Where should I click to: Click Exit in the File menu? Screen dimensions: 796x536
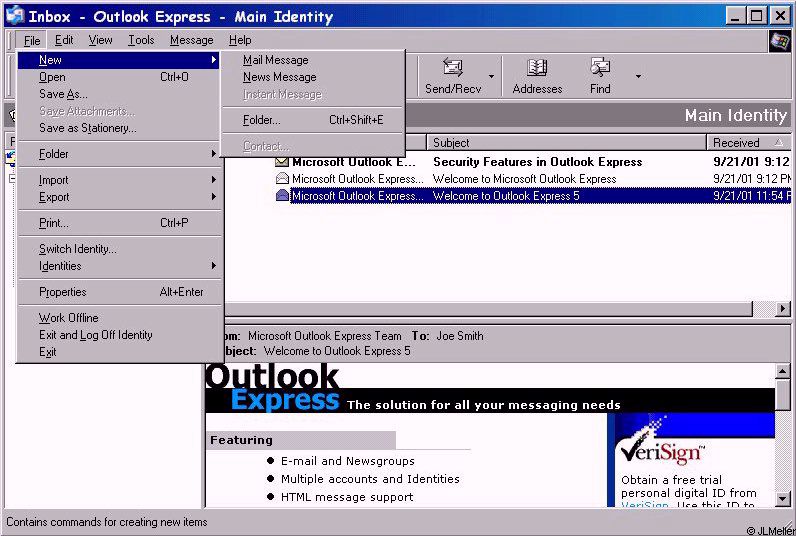tap(120, 352)
